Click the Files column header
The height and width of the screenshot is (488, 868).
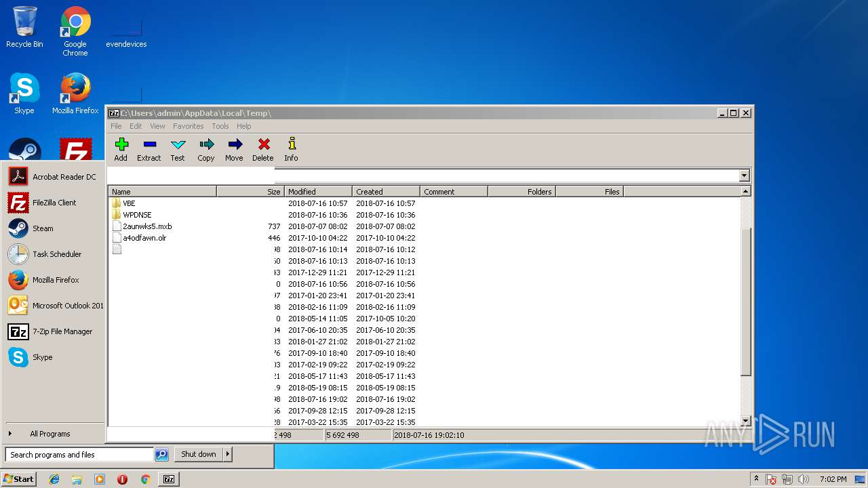(x=589, y=192)
